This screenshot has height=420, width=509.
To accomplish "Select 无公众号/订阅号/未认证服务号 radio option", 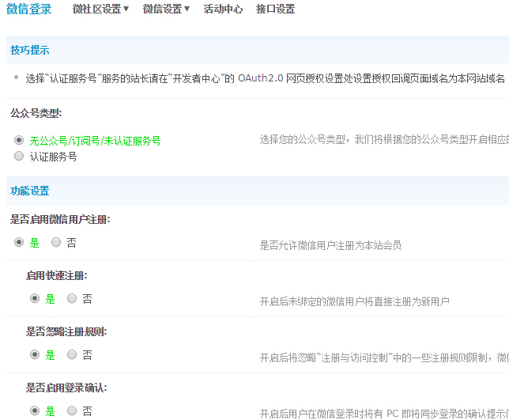I will click(x=19, y=140).
